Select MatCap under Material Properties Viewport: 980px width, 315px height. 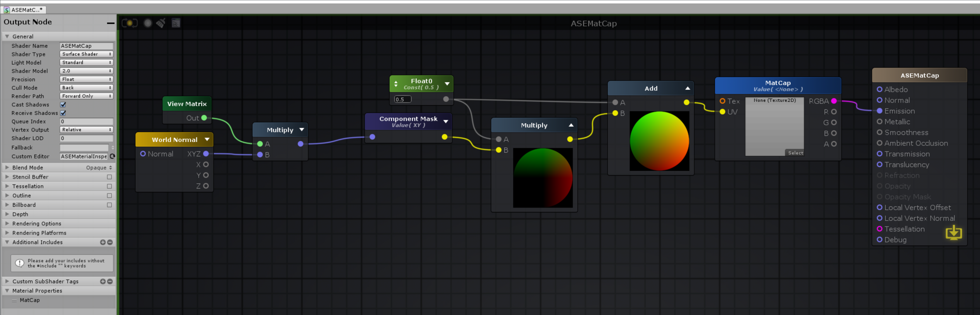[30, 300]
